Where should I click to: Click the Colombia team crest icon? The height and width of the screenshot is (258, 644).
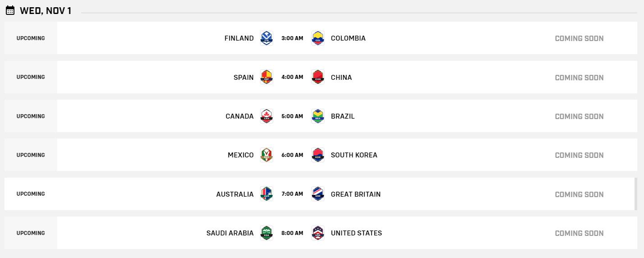[318, 38]
